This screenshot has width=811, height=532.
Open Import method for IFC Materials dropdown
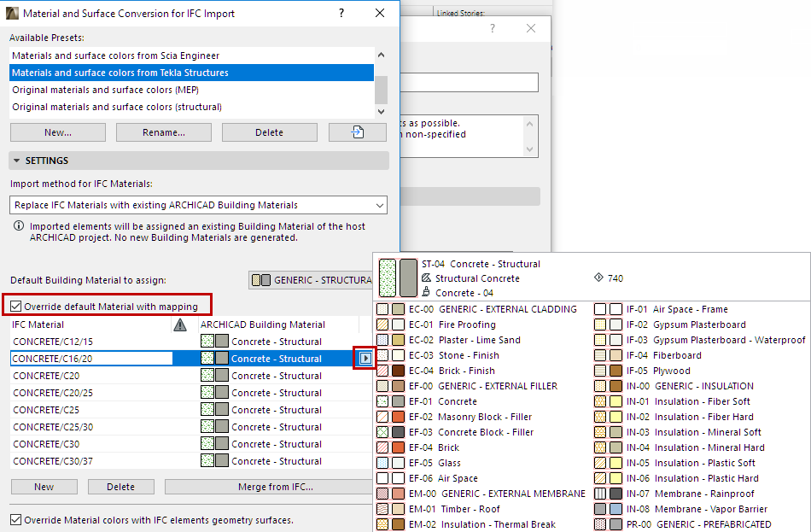coord(198,205)
